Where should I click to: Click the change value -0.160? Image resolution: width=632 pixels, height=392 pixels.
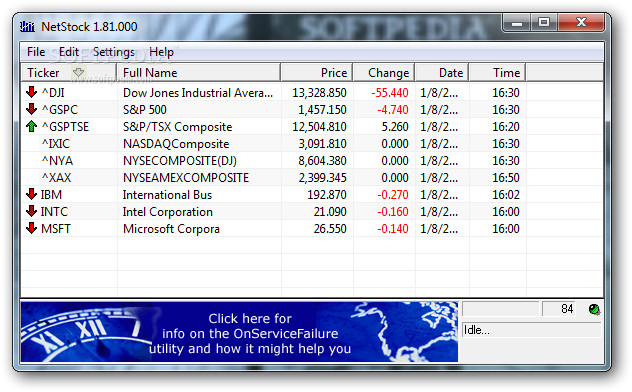(393, 212)
